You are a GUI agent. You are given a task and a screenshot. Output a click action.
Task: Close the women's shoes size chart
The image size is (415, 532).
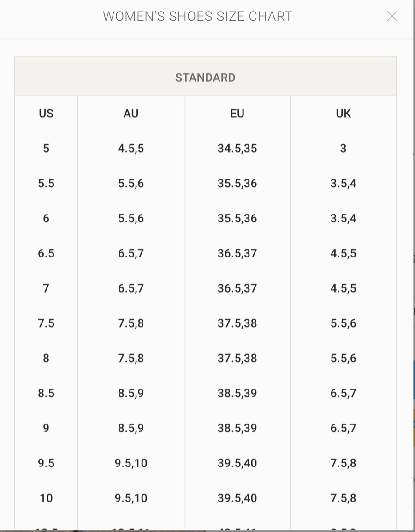[392, 17]
